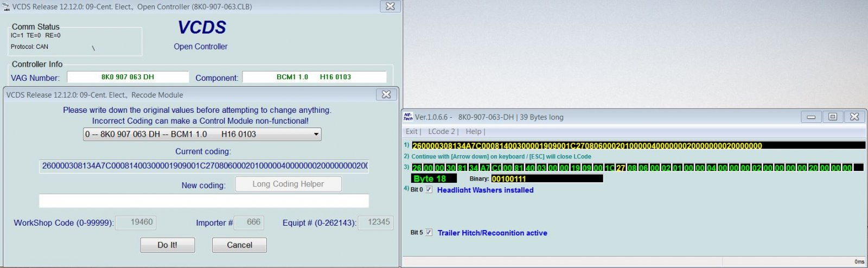Click the Binary field showing 00100111
Screen dimensions: 868x268
pos(547,178)
